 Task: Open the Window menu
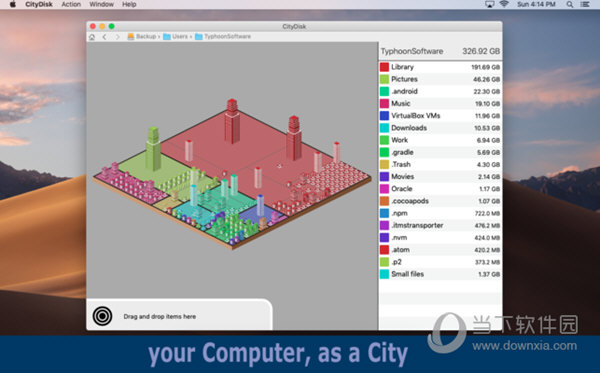pos(101,5)
